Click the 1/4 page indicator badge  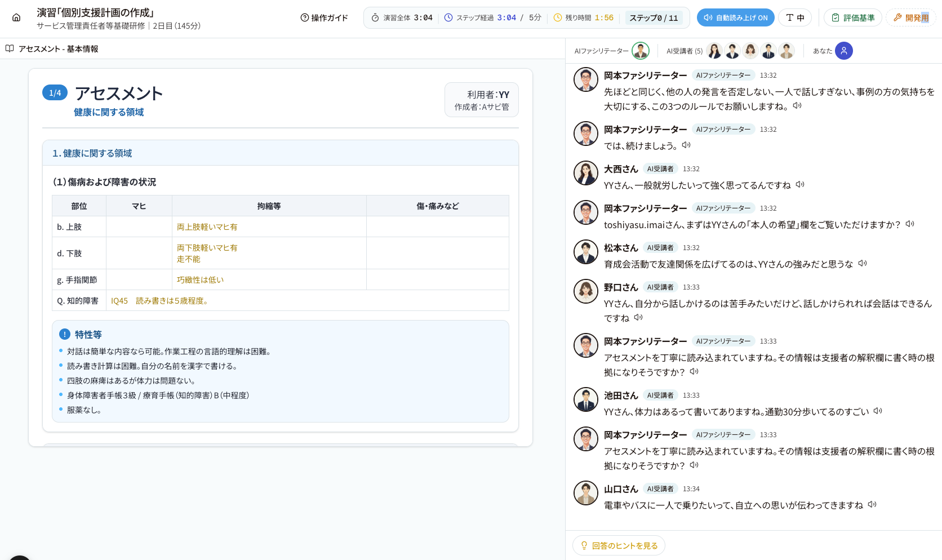(x=55, y=93)
